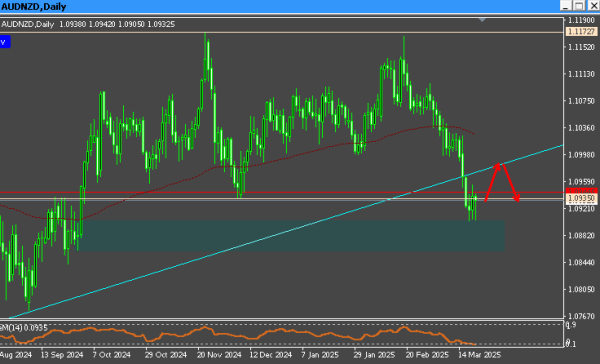Click the orange indicator line in subwindow
Screen dimensions: 600x364
237,335
